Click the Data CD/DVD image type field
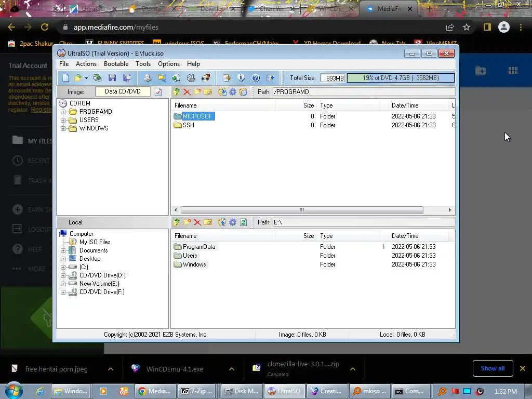The image size is (532, 399). (123, 91)
